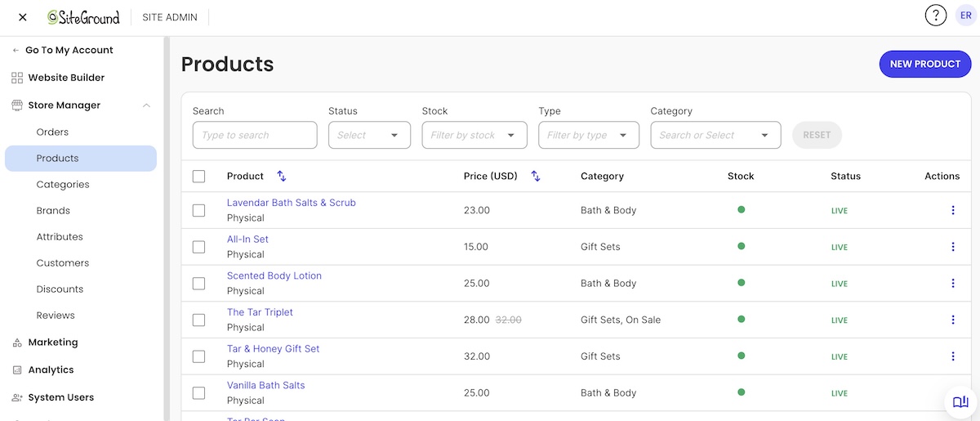Check the All-In Set row checkbox

pyautogui.click(x=198, y=247)
